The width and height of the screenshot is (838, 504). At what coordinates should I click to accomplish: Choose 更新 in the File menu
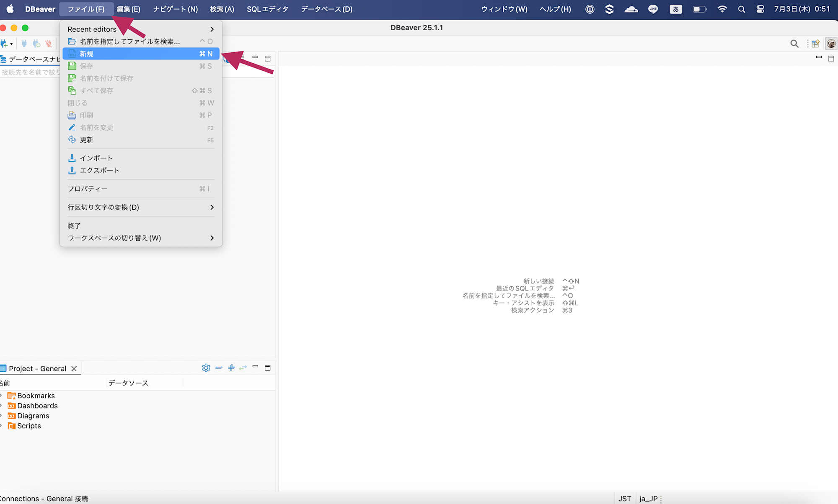(141, 140)
